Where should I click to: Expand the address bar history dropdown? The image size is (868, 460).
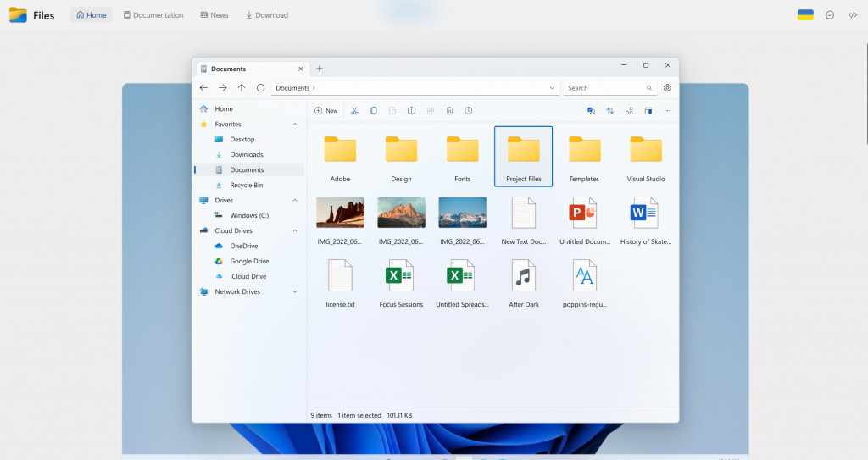(x=552, y=88)
